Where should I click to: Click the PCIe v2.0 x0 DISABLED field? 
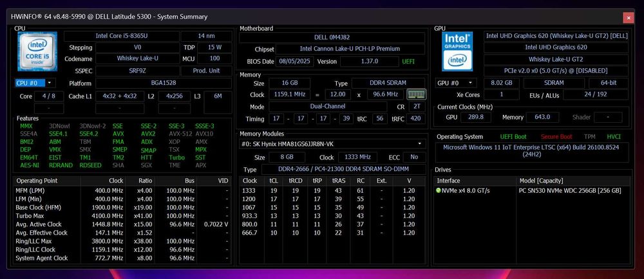556,71
